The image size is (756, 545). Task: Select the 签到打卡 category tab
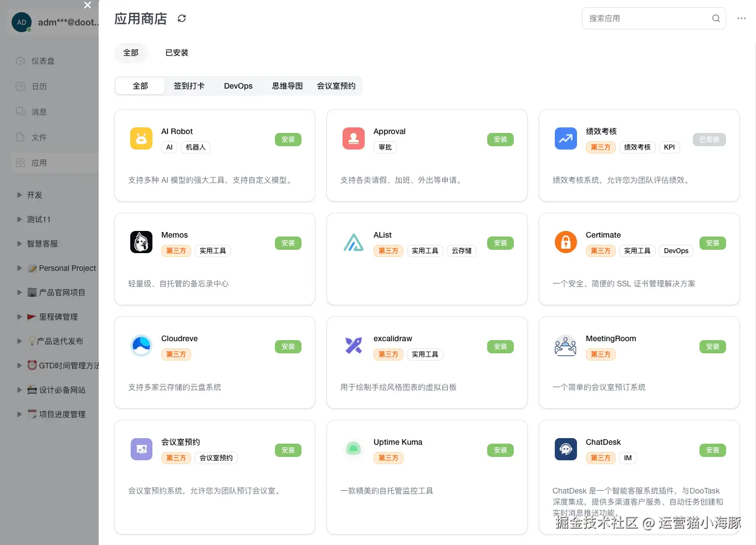pyautogui.click(x=189, y=86)
